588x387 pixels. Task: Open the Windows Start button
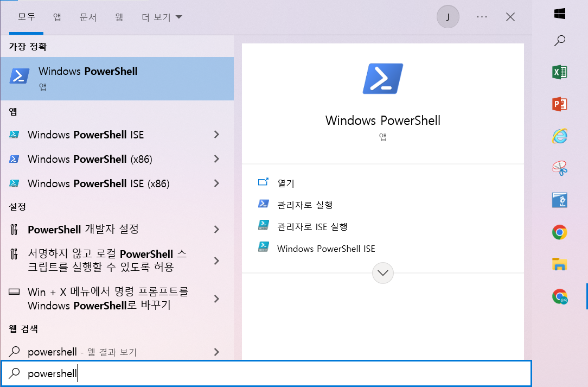559,14
